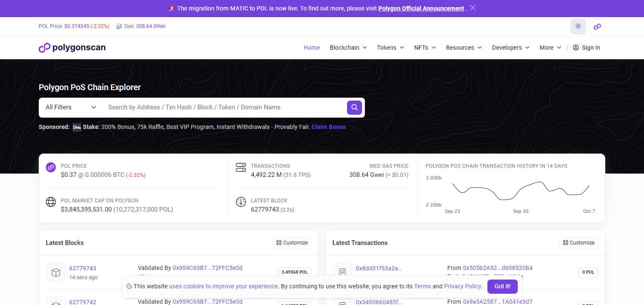Toggle the light/dark theme sun icon
Image resolution: width=644 pixels, height=305 pixels.
pos(578,26)
